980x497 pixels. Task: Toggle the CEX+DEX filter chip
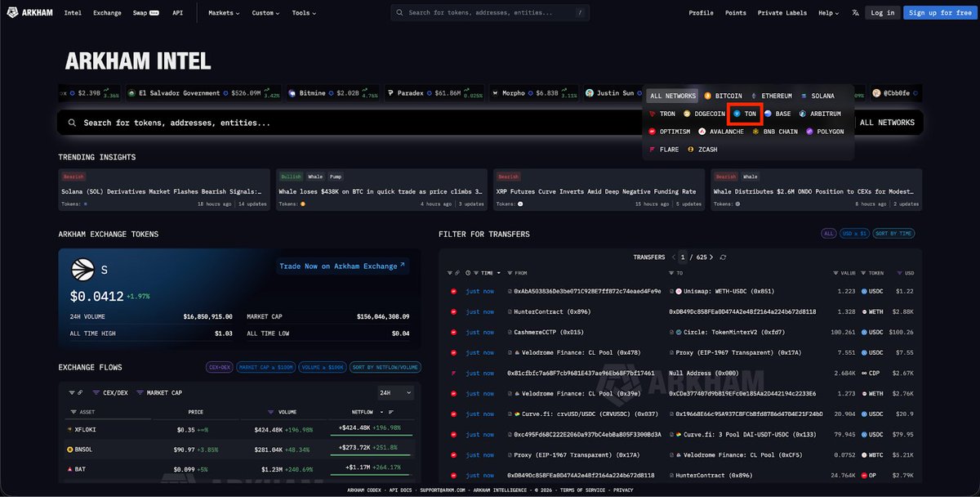(218, 368)
